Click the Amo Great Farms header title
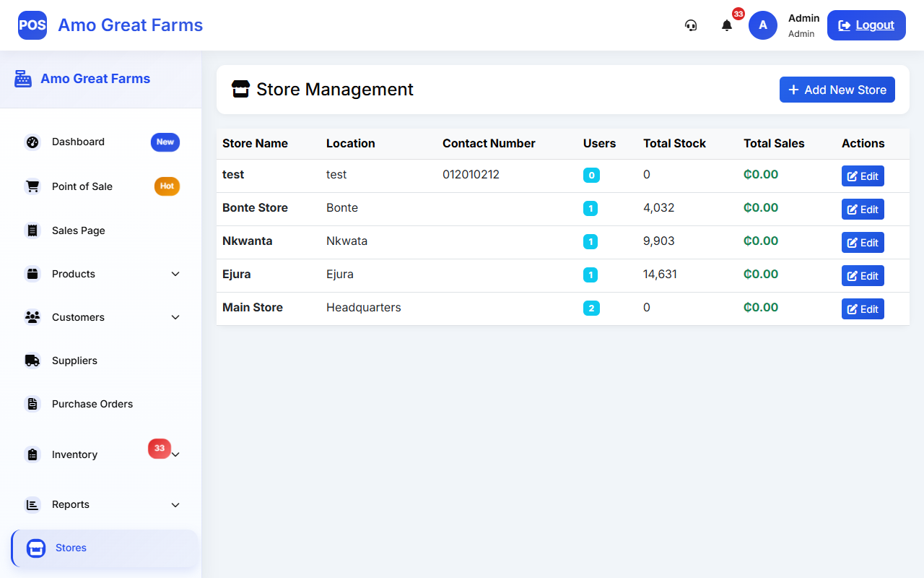The height and width of the screenshot is (578, 924). (131, 25)
